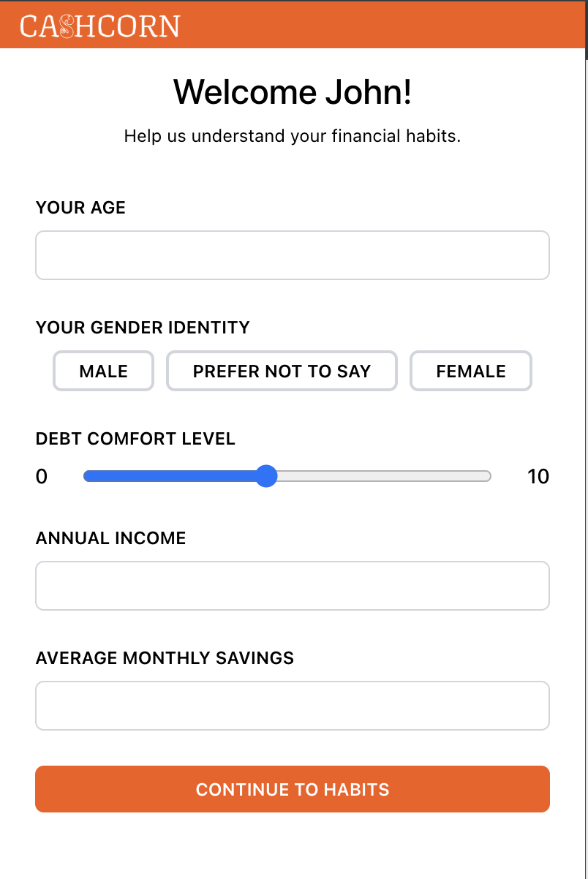Image resolution: width=588 pixels, height=879 pixels.
Task: Click the Cashcorn logo in header
Action: pos(99,26)
